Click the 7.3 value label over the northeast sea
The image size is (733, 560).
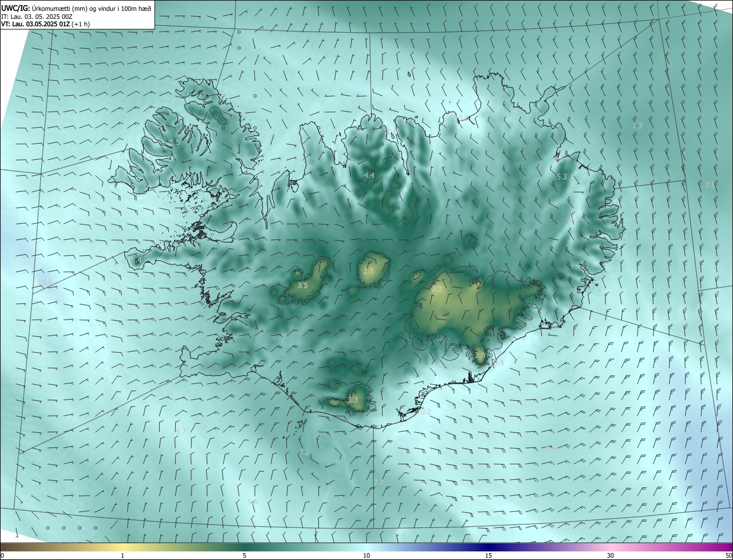click(637, 125)
